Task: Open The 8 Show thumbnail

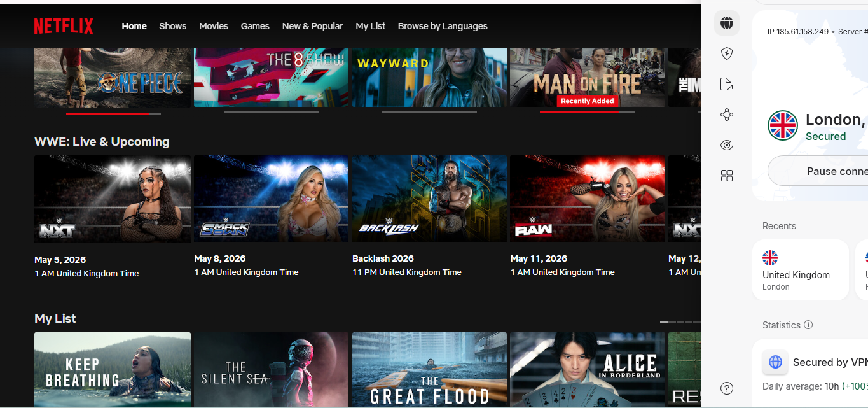Action: 271,77
